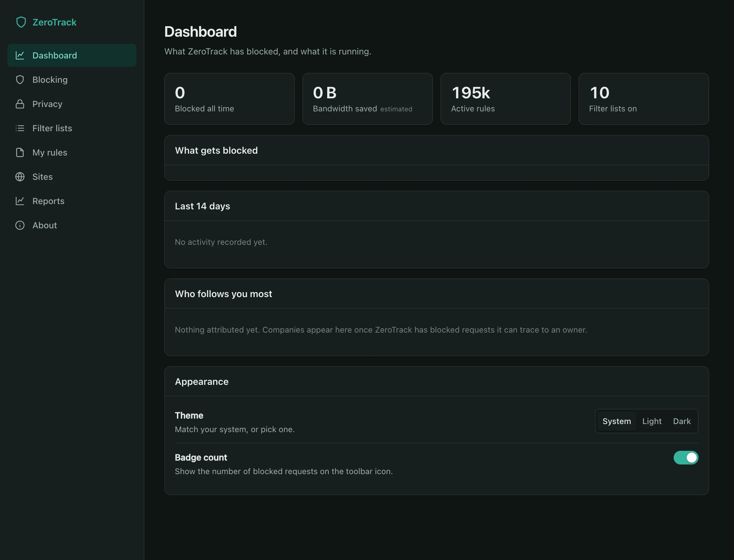Click the Show the number of blocked requests text
The height and width of the screenshot is (560, 734).
(284, 471)
